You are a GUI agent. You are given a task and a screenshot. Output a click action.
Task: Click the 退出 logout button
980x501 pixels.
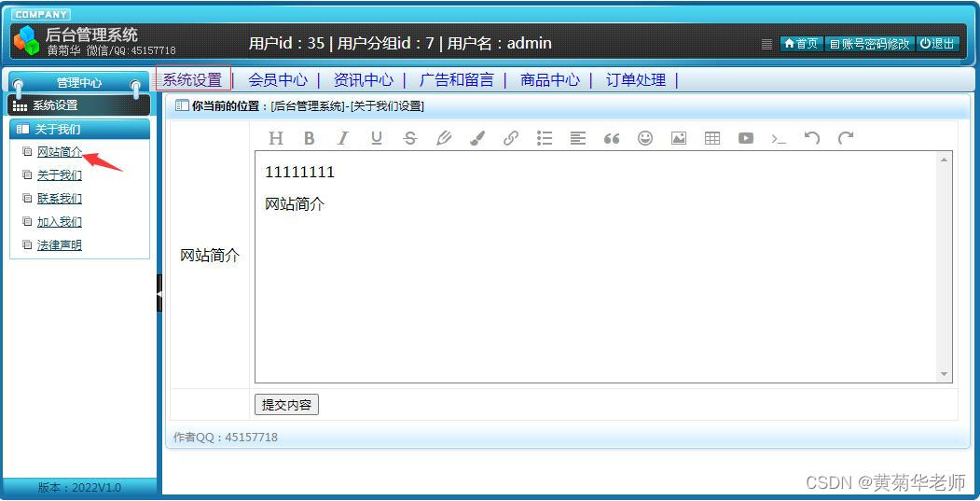tap(937, 44)
